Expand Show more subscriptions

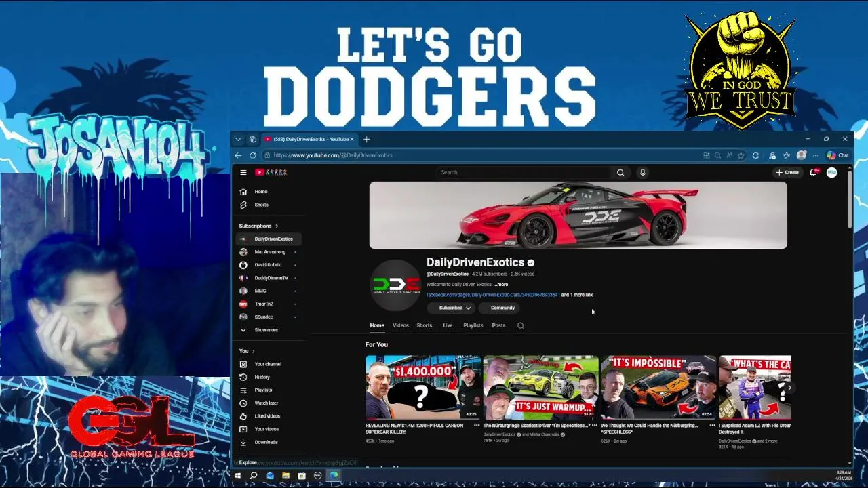pos(266,330)
